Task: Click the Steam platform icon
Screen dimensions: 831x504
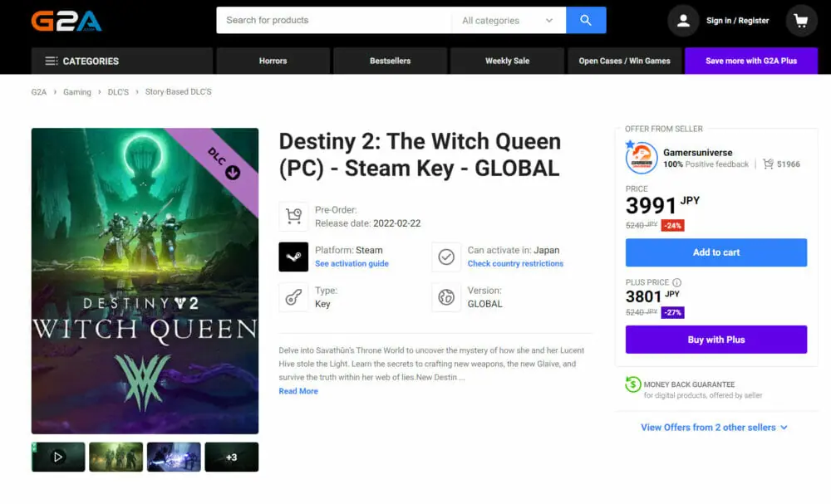Action: click(x=294, y=257)
